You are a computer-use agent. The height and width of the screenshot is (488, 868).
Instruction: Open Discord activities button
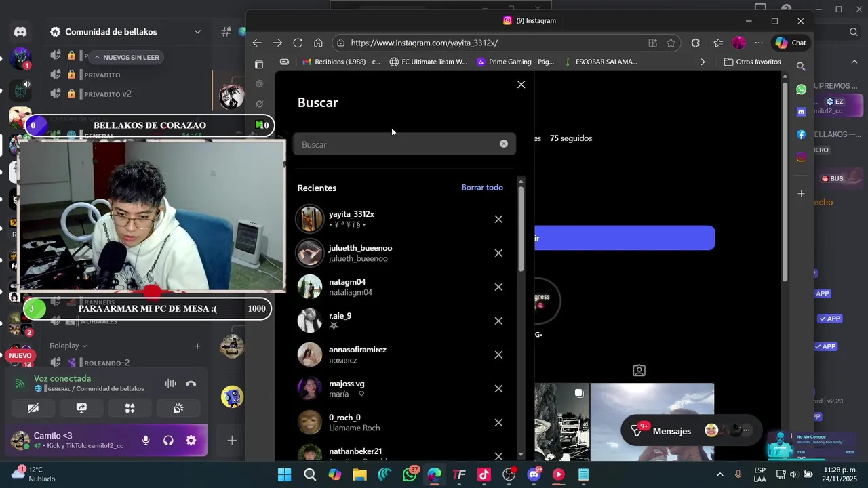click(x=130, y=408)
